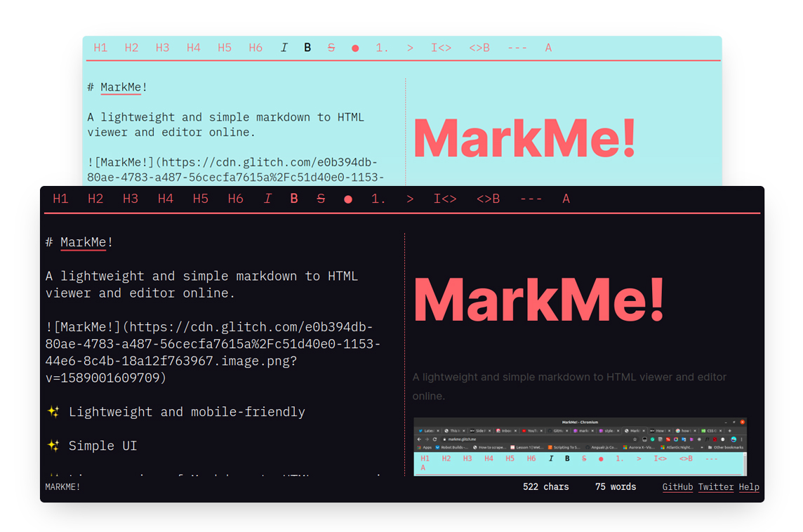This screenshot has width=803, height=532.
Task: Insert code block <>B in light toolbar
Action: point(479,48)
